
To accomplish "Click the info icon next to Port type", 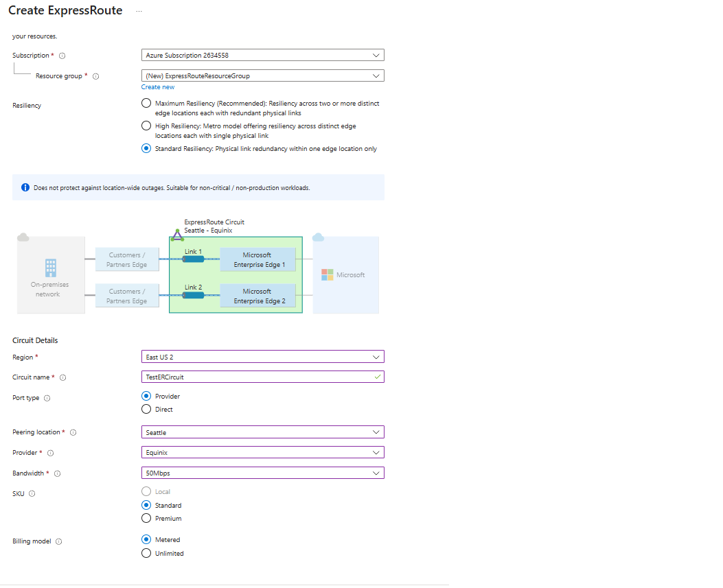I will (47, 398).
